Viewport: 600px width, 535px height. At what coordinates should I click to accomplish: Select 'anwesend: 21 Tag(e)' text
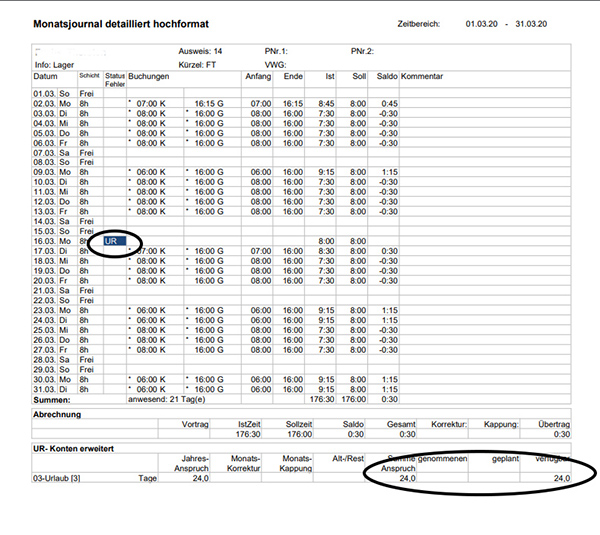167,400
